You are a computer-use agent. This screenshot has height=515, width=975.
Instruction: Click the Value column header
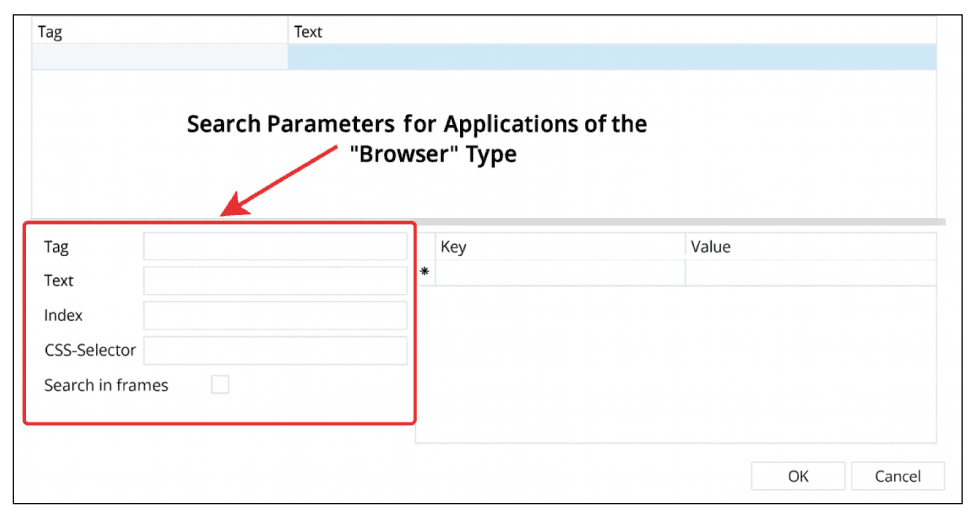[x=810, y=247]
